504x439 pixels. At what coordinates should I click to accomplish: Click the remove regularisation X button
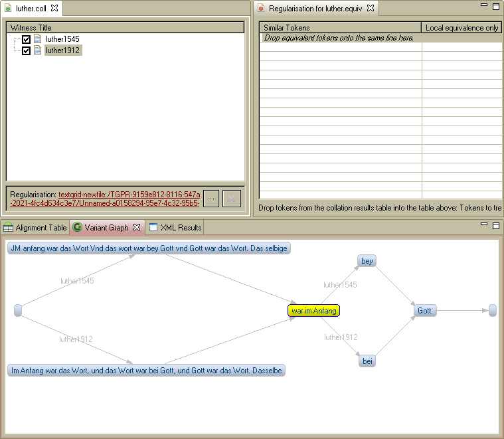(231, 197)
